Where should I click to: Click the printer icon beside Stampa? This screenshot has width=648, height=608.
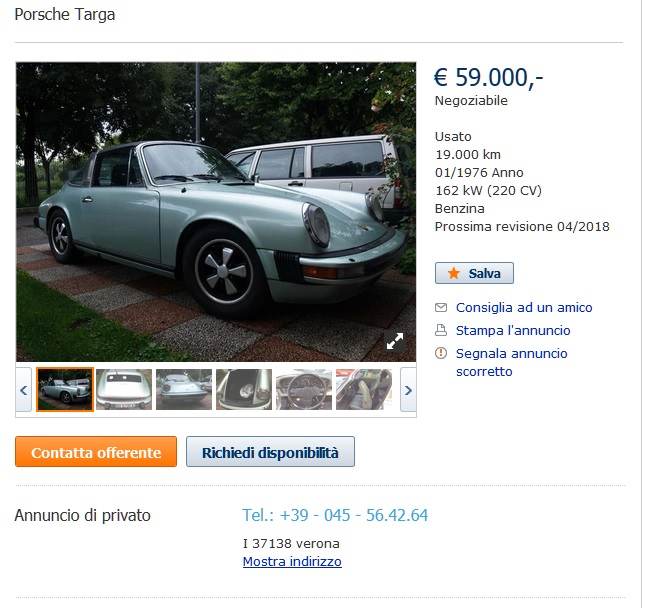click(441, 330)
